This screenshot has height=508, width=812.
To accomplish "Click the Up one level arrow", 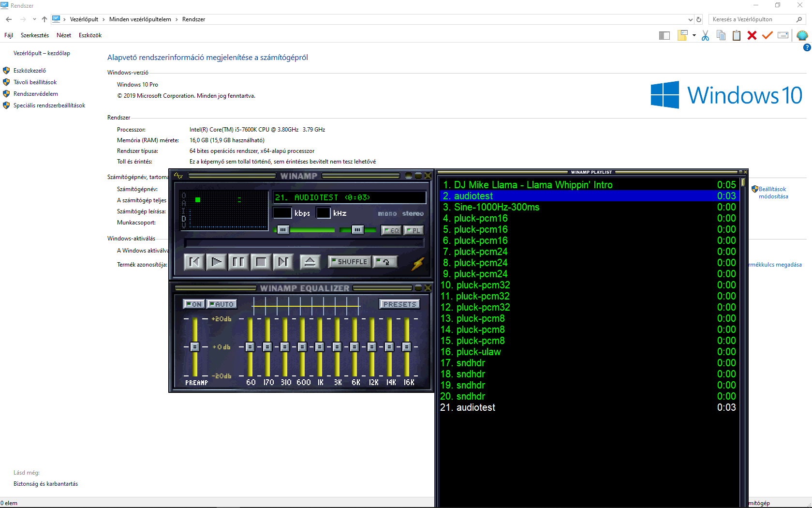I will tap(44, 19).
